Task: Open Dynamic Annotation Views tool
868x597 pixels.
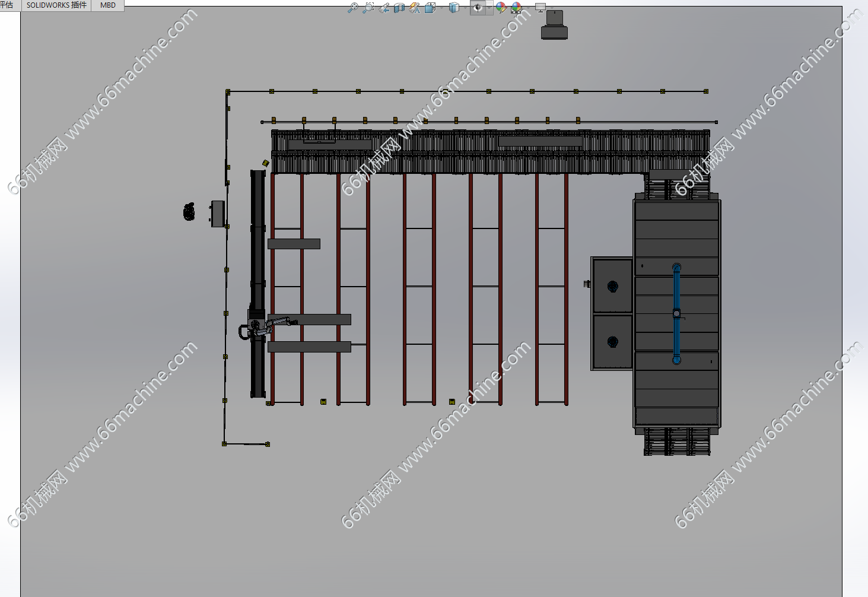Action: tap(415, 8)
